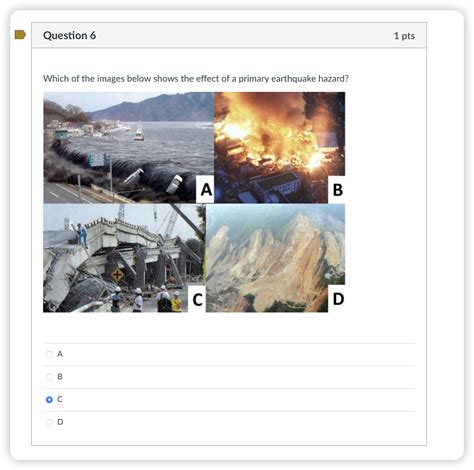Image resolution: width=474 pixels, height=470 pixels.
Task: Click the 1 pts score label
Action: pyautogui.click(x=404, y=36)
